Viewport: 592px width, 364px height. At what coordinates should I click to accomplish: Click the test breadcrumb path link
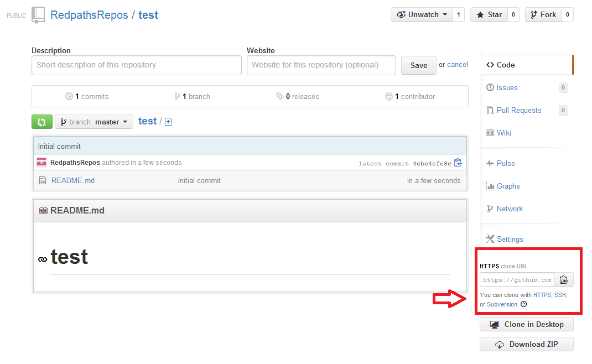[147, 121]
